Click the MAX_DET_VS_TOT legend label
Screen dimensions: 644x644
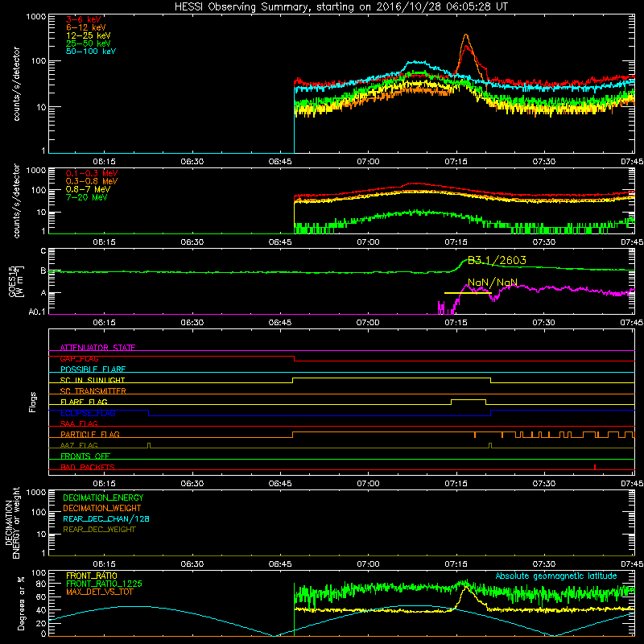coord(99,592)
